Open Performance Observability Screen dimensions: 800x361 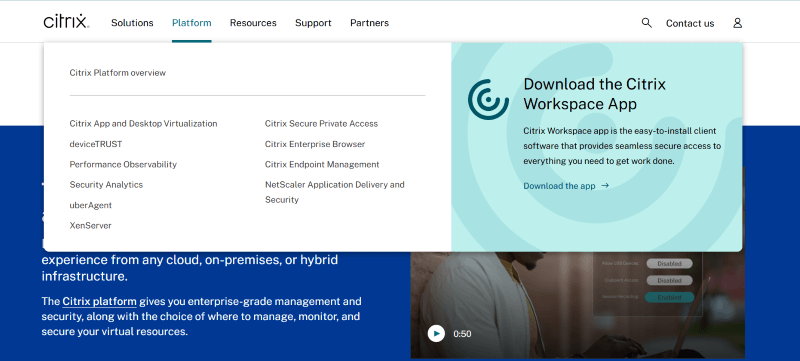[x=123, y=164]
